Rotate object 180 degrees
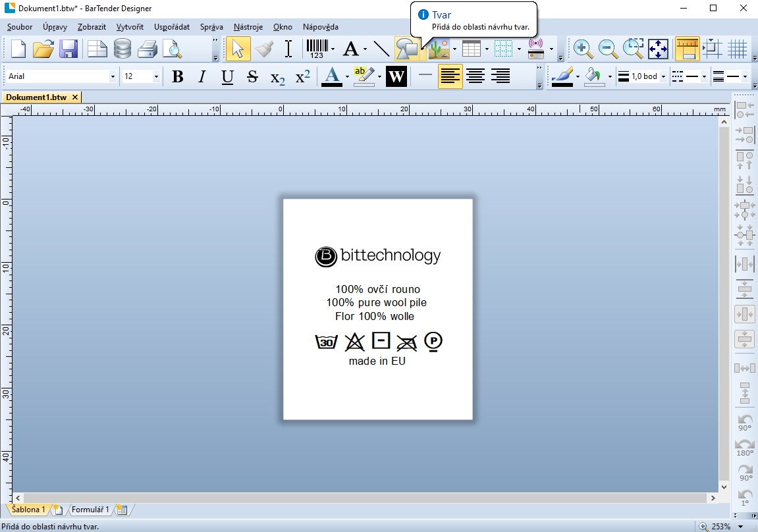 (x=745, y=448)
